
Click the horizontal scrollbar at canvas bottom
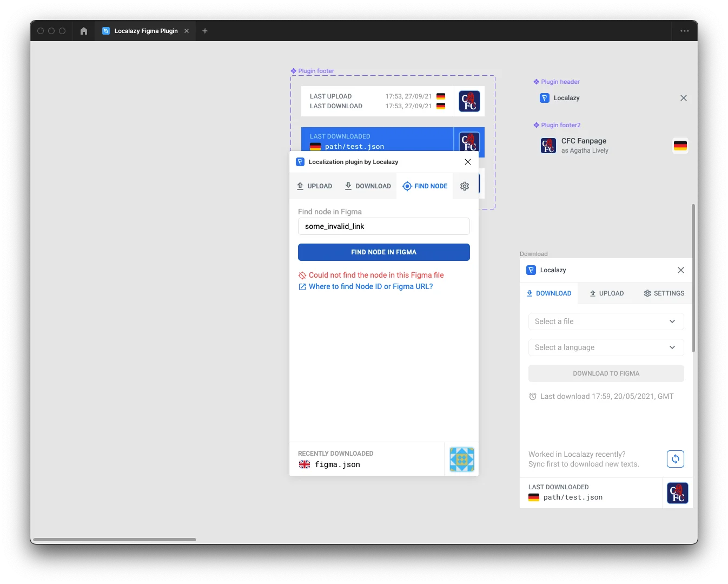point(115,540)
